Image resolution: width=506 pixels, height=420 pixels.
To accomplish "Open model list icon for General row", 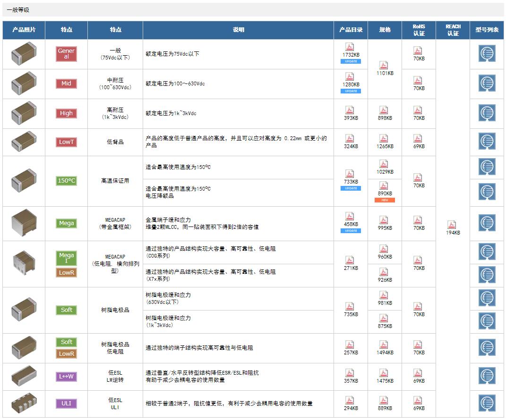I will [x=487, y=54].
